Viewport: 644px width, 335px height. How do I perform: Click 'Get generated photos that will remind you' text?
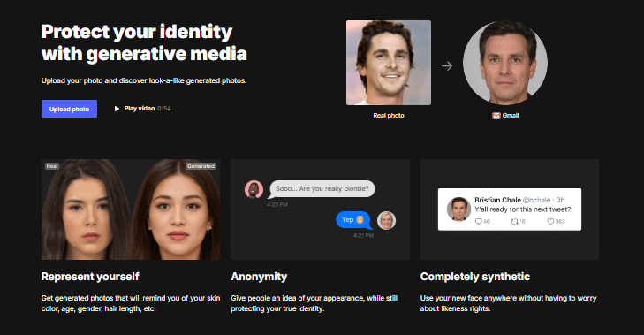(131, 303)
